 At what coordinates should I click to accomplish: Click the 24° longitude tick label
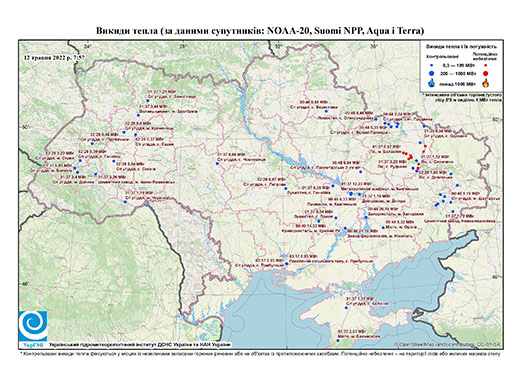(87, 46)
